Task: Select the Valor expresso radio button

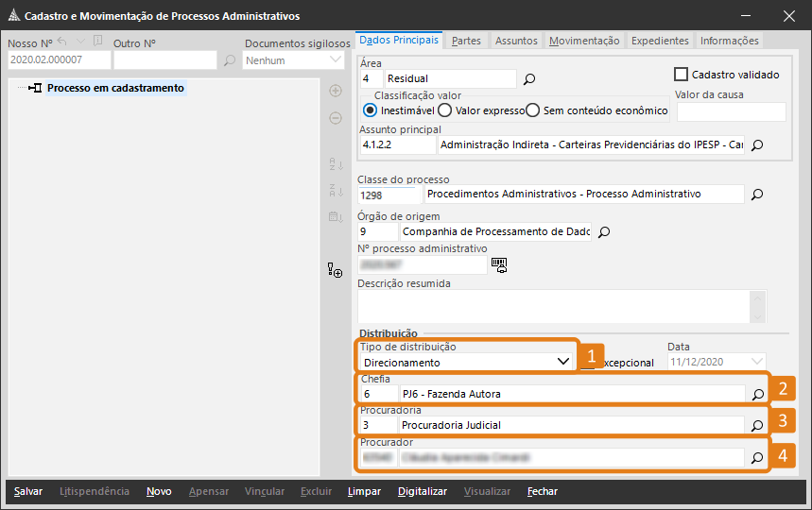Action: 444,110
